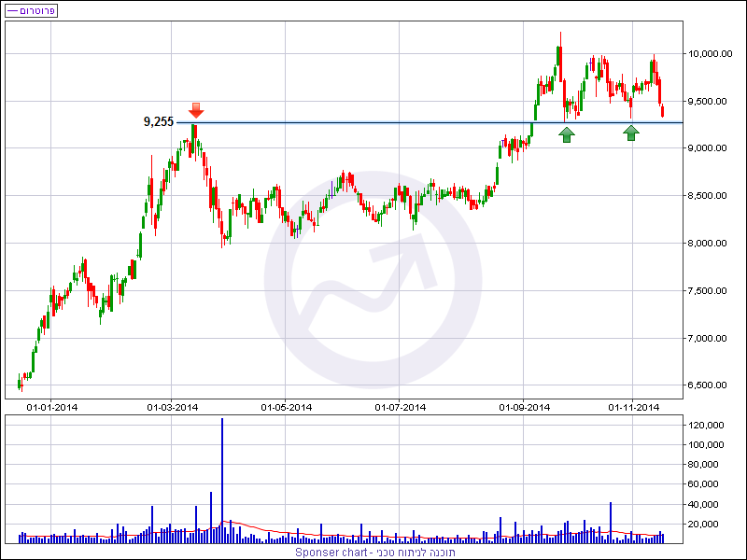
Task: Click the 01-05-2014 date axis label
Action: coord(286,407)
